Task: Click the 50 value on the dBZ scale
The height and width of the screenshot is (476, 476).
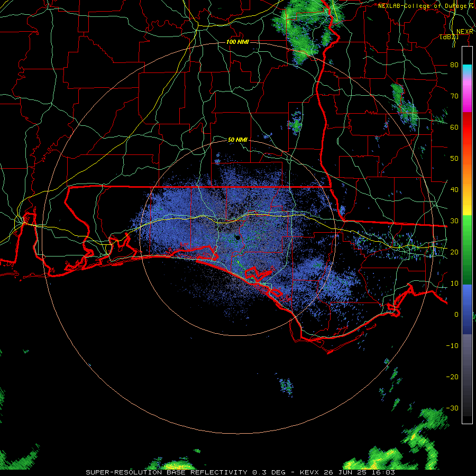Action: pos(454,159)
